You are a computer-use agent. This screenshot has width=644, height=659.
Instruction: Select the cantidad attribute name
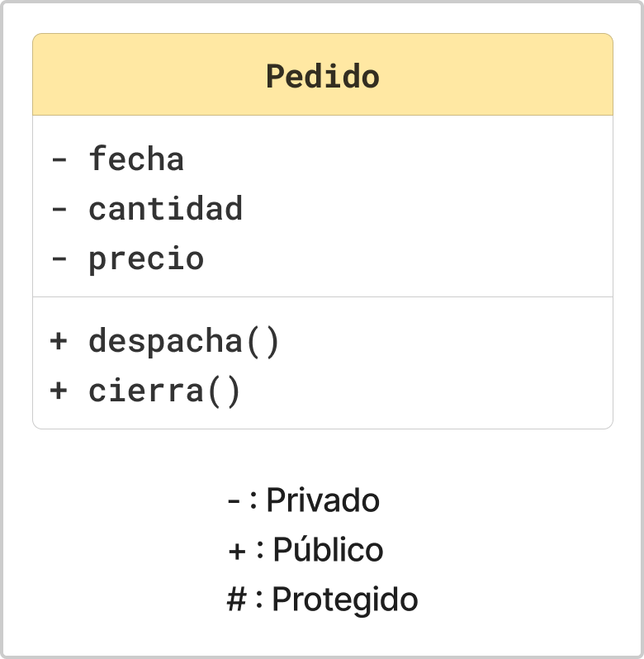click(x=165, y=208)
